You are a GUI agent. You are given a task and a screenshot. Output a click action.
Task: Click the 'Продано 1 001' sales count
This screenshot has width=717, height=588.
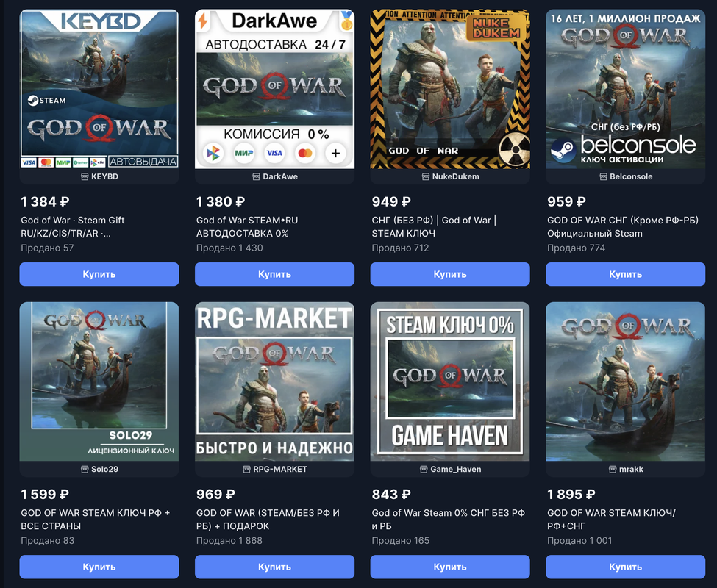tap(579, 541)
